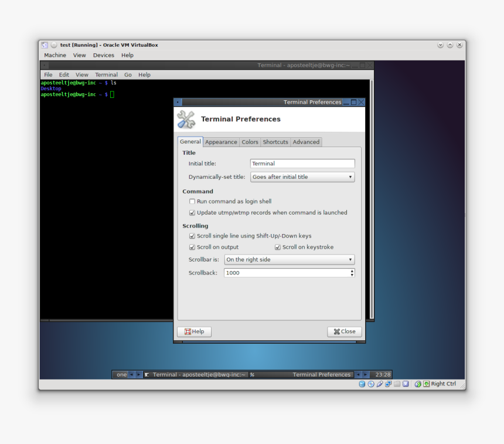Open the network status icon in VirtualBox statusbar

387,384
